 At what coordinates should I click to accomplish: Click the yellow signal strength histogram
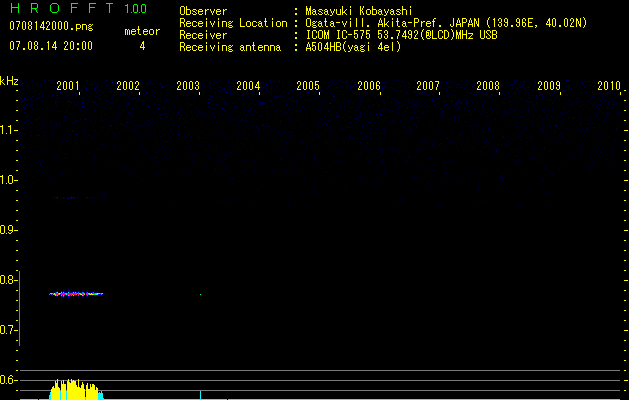(75, 389)
